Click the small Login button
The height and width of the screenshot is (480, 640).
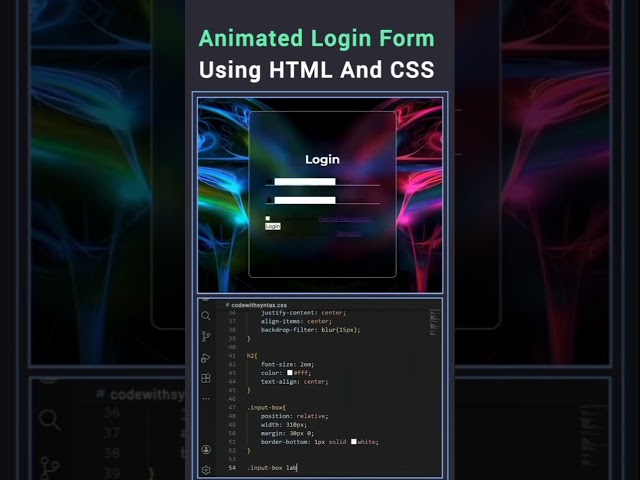click(273, 226)
